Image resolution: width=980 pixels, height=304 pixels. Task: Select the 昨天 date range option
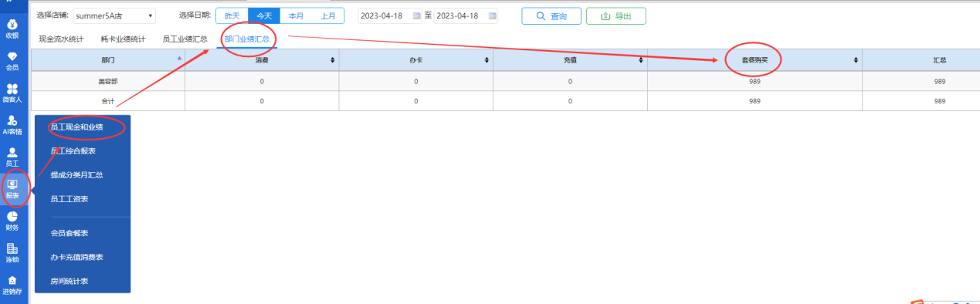click(232, 15)
